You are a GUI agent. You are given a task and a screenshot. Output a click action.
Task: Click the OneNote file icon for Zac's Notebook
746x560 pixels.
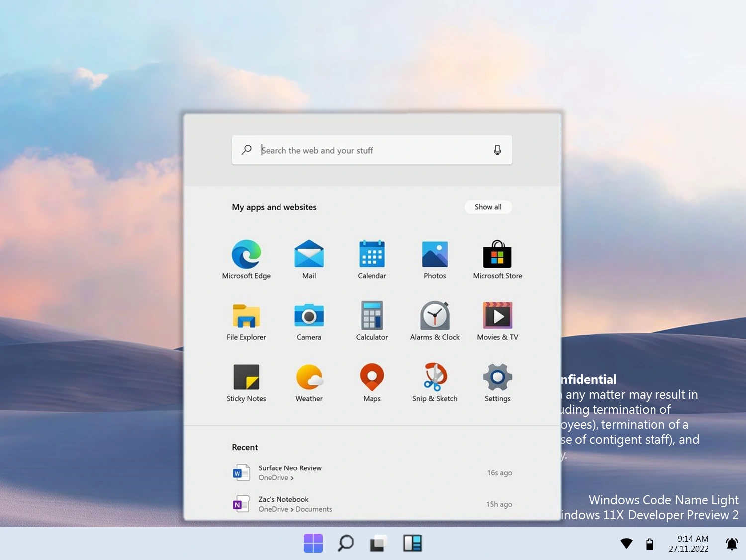pos(241,504)
